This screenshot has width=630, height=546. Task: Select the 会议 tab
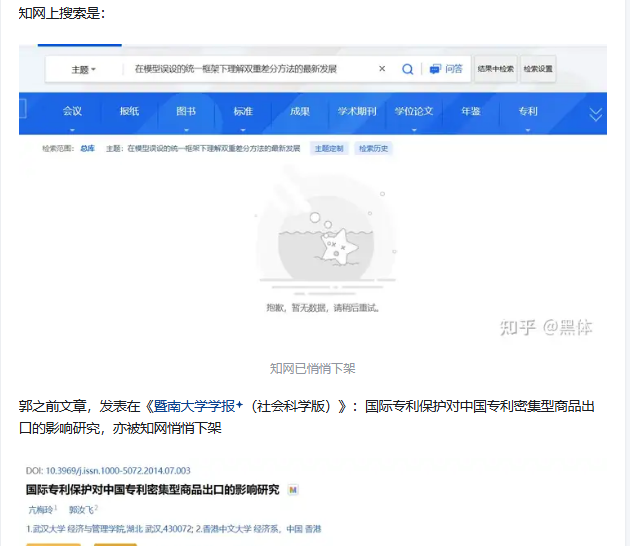(72, 111)
